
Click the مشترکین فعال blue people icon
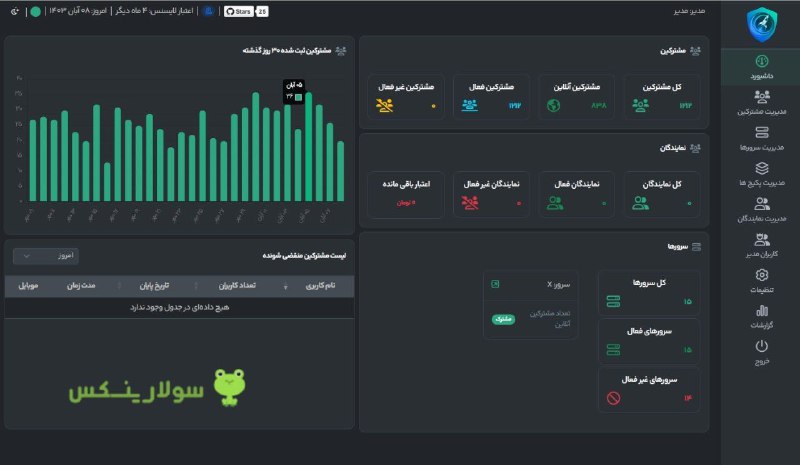469,105
